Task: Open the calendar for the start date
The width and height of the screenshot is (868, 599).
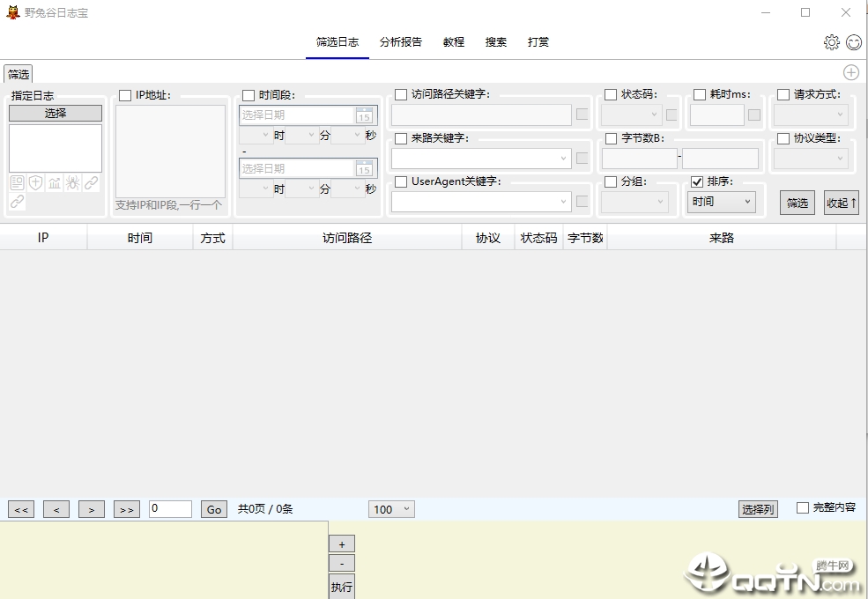Action: [364, 115]
